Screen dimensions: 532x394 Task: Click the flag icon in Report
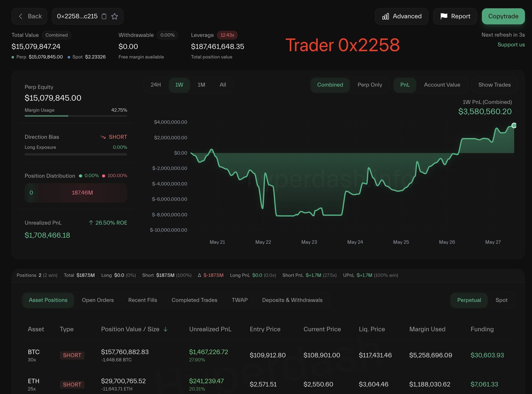(x=444, y=16)
